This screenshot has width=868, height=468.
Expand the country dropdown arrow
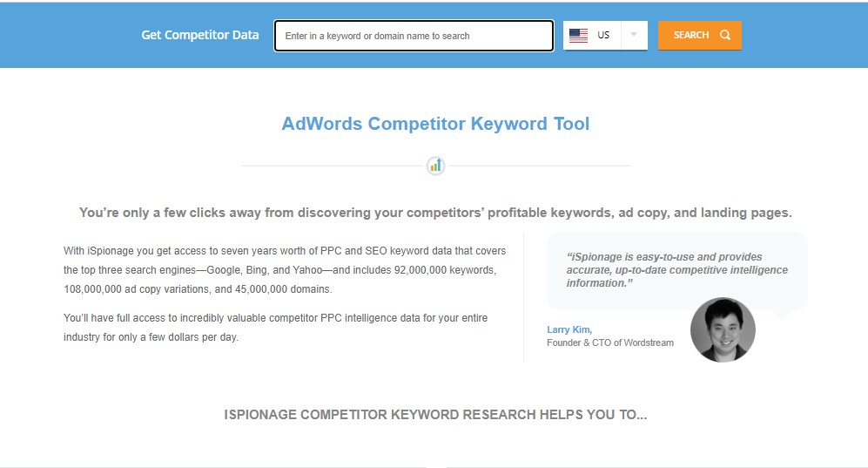point(634,36)
